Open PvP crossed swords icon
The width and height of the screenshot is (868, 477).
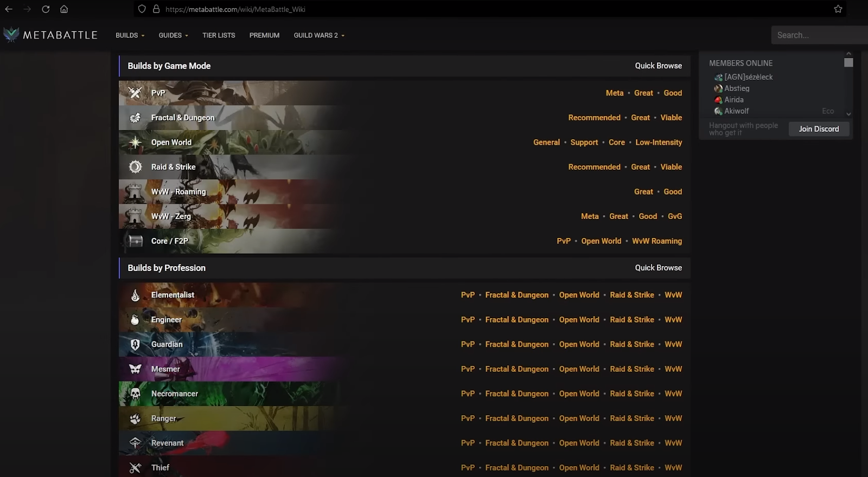[x=135, y=93]
